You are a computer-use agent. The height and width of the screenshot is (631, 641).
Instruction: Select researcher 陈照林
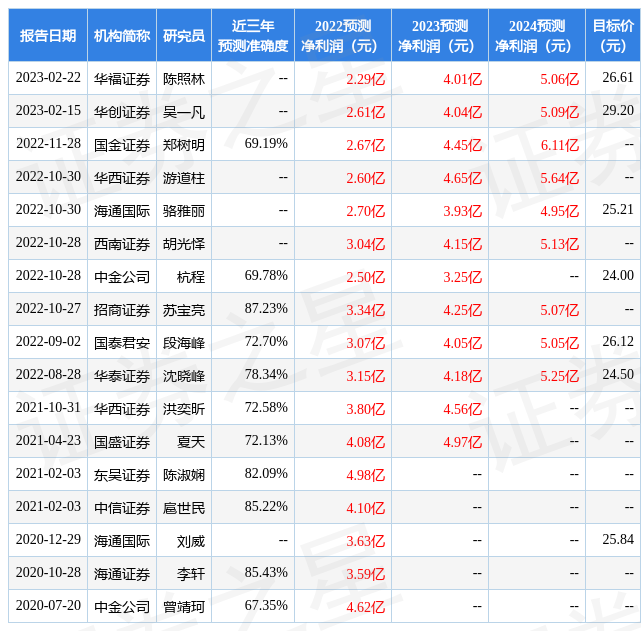click(184, 79)
